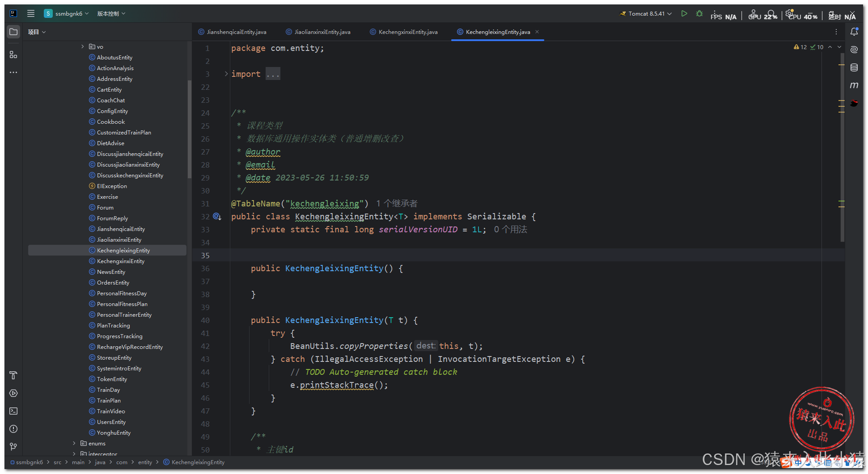Click the warnings count indicator
This screenshot has height=474, width=868.
tap(800, 47)
